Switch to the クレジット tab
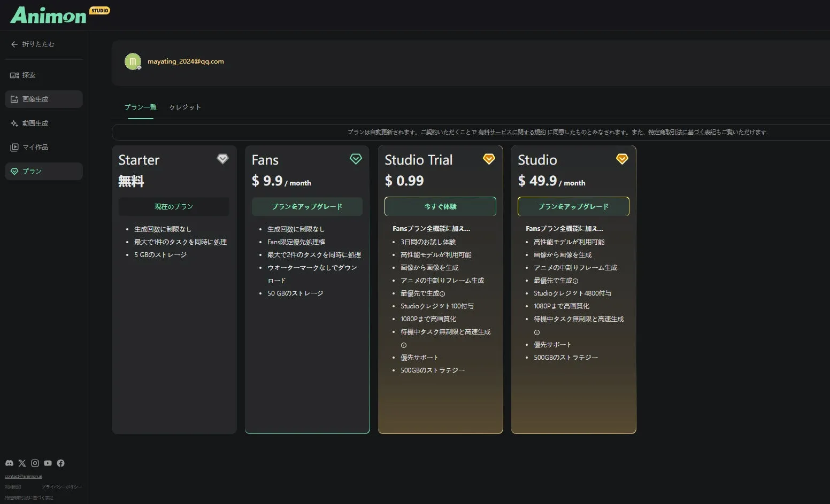 (x=185, y=107)
